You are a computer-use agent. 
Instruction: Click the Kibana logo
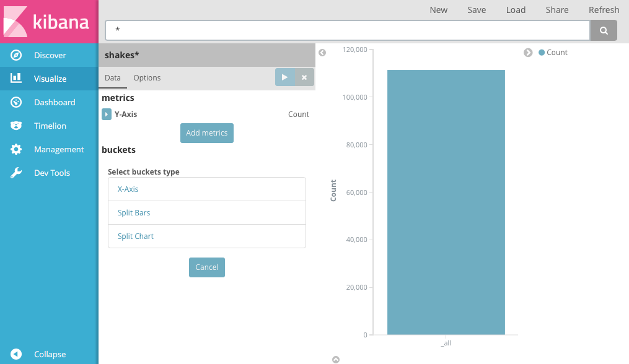click(48, 22)
